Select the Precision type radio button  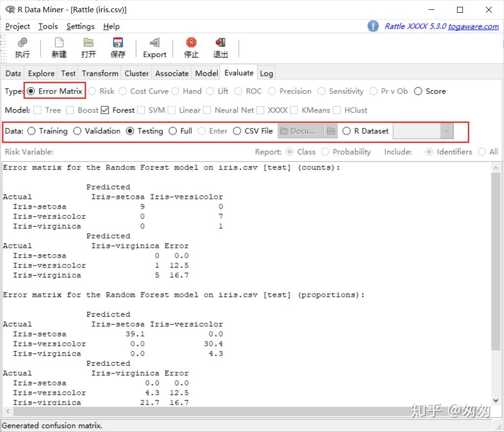click(x=272, y=92)
